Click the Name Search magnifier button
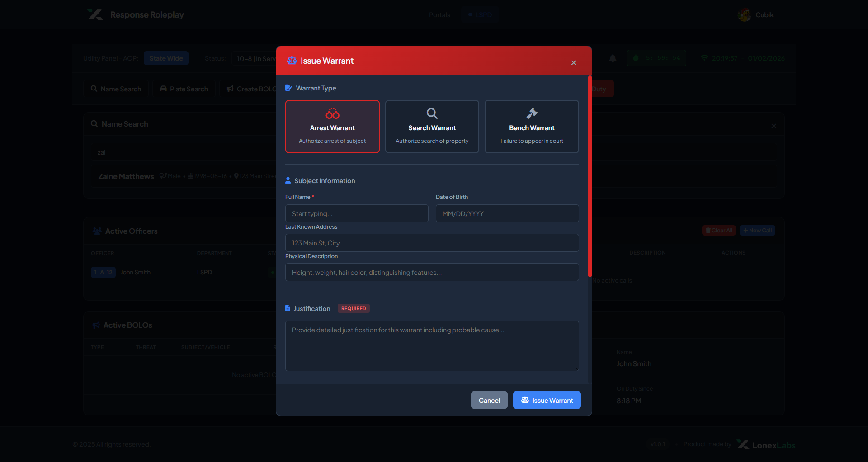The height and width of the screenshot is (462, 868). tap(116, 89)
